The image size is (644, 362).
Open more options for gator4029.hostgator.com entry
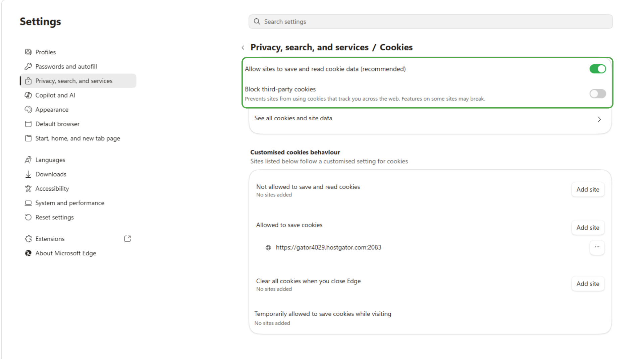click(x=597, y=247)
